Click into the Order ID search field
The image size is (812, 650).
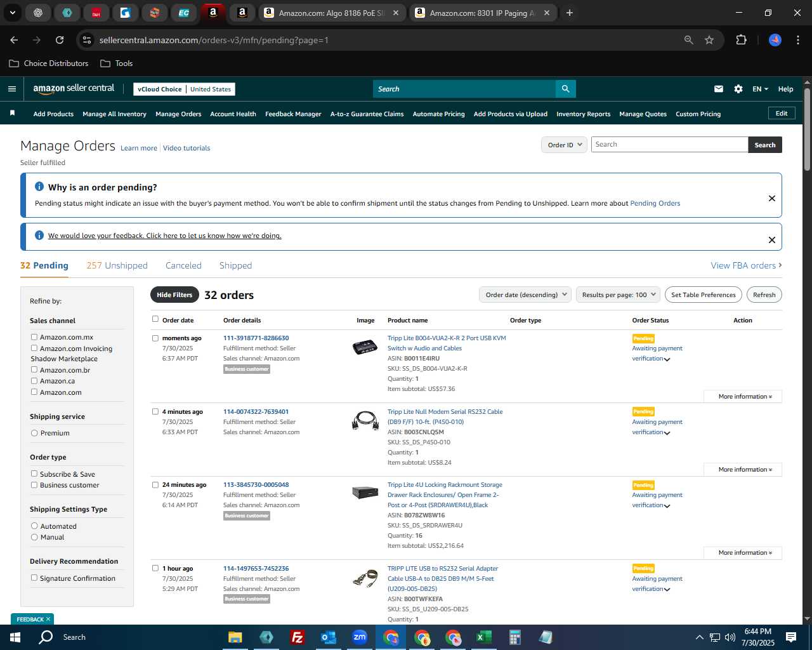(x=669, y=145)
